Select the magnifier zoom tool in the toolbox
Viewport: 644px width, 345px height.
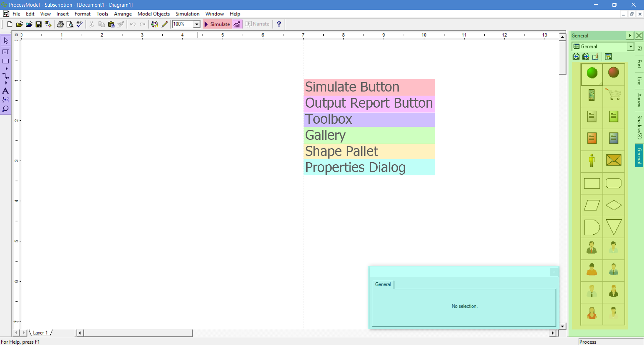pos(6,109)
